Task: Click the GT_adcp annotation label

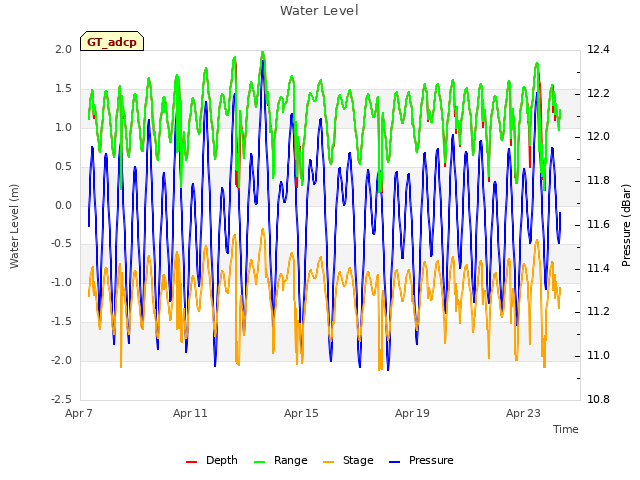Action: coord(112,42)
